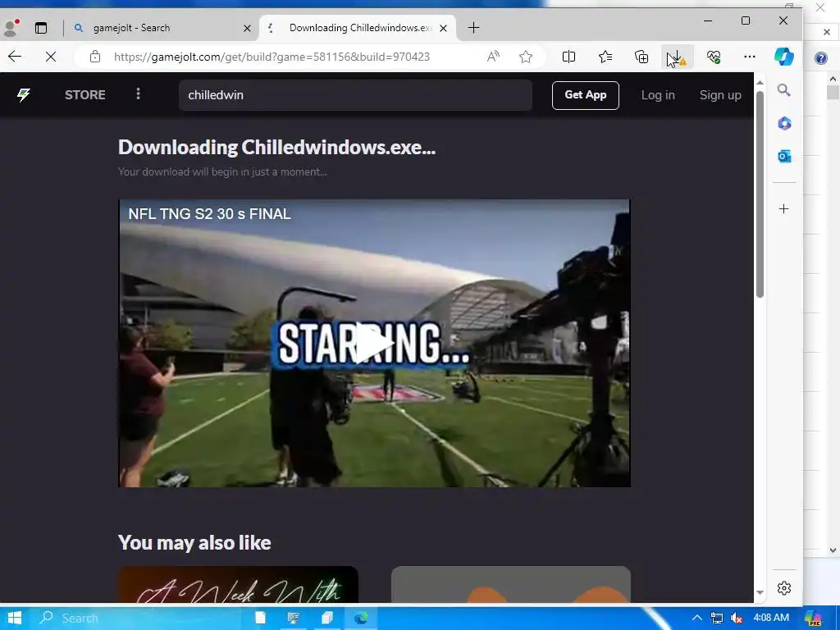Click the Game Jolt lightning logo

click(24, 95)
